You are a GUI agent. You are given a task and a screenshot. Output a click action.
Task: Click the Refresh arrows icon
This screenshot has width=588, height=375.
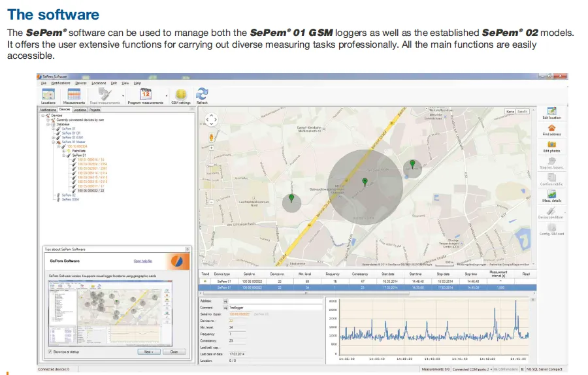tap(202, 95)
